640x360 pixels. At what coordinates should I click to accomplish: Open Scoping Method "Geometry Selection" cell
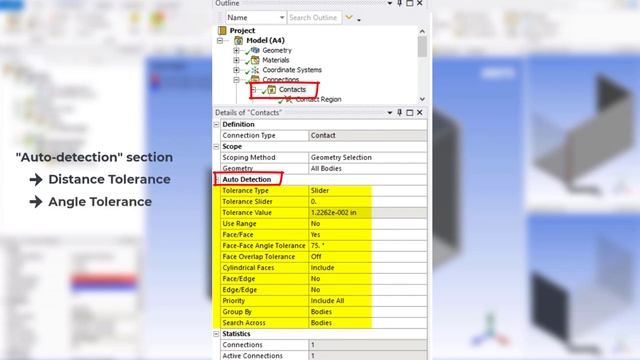pos(368,158)
